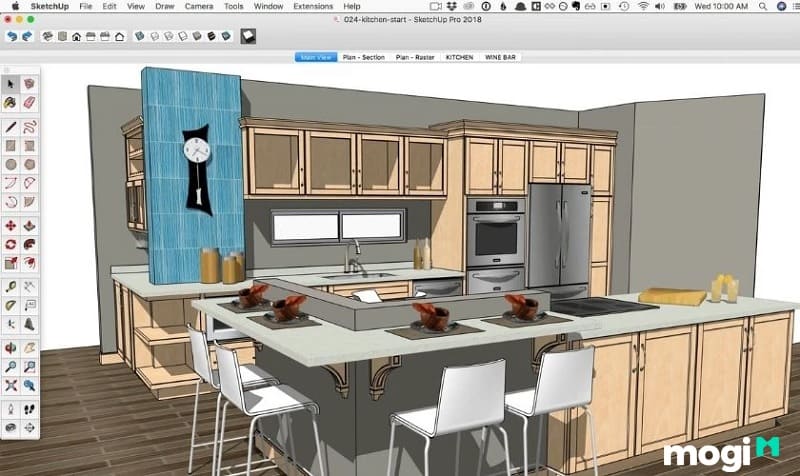Screen dimensions: 800x476
Task: Choose the Make Component tool
Action: (30, 84)
